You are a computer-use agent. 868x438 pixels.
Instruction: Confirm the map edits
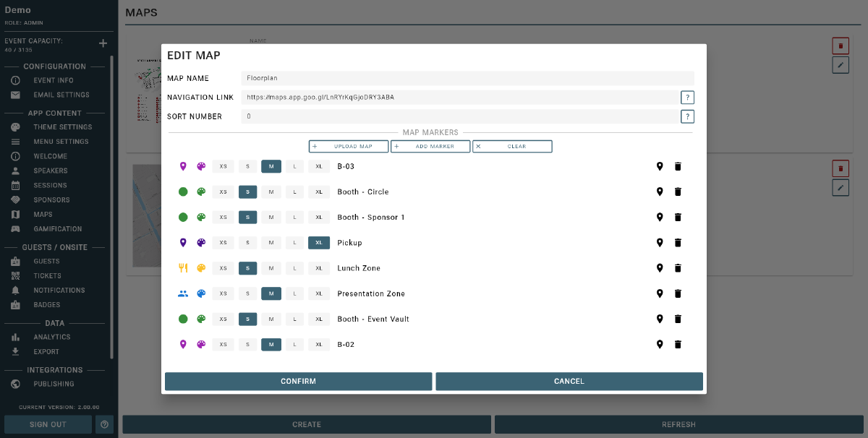298,381
